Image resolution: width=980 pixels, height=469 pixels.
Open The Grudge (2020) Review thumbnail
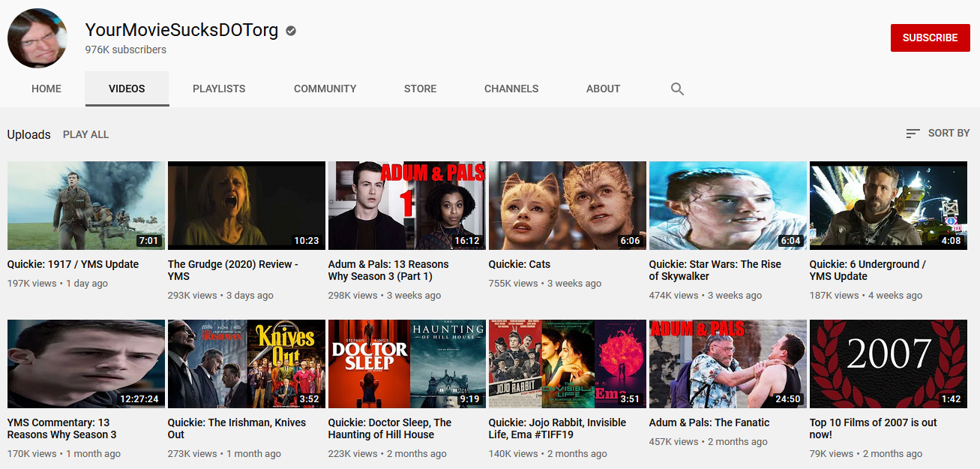click(x=247, y=206)
